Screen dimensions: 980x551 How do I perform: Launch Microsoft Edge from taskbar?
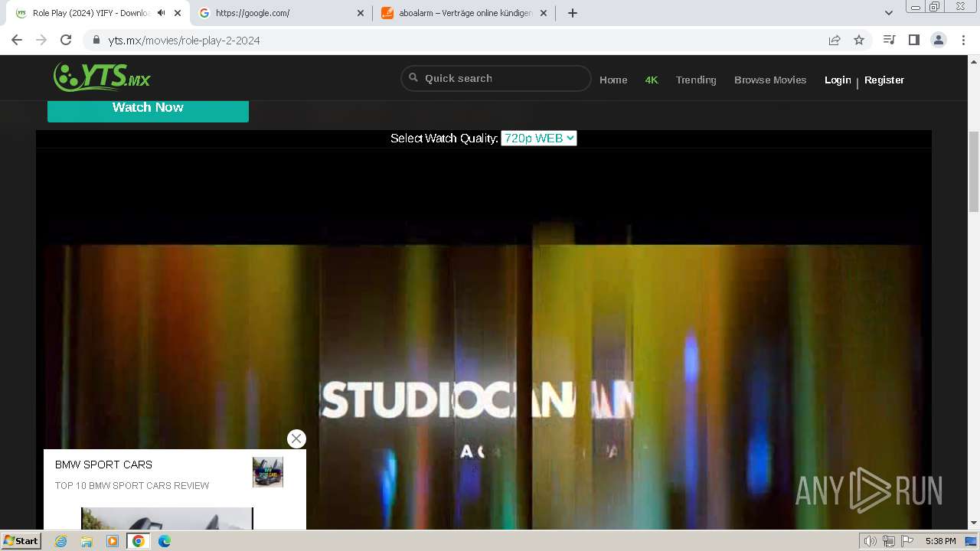165,541
